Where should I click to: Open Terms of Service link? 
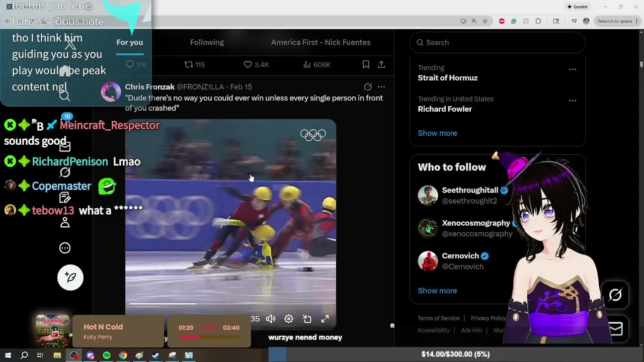point(438,318)
